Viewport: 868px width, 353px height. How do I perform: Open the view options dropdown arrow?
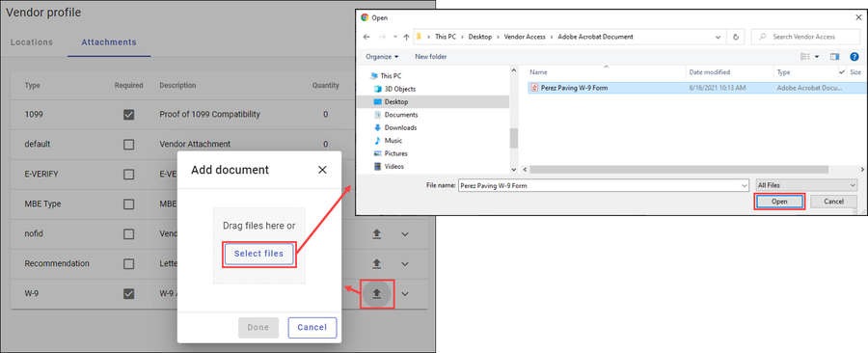pyautogui.click(x=817, y=57)
